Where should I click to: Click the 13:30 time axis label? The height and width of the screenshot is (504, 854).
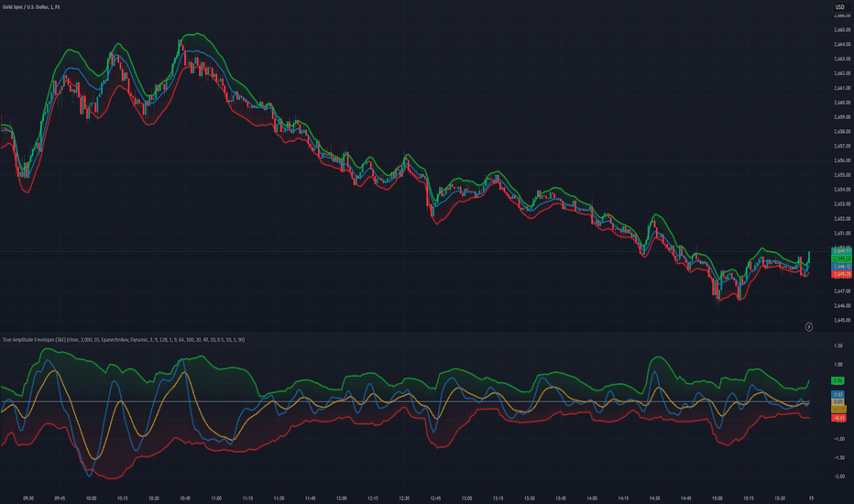(530, 498)
